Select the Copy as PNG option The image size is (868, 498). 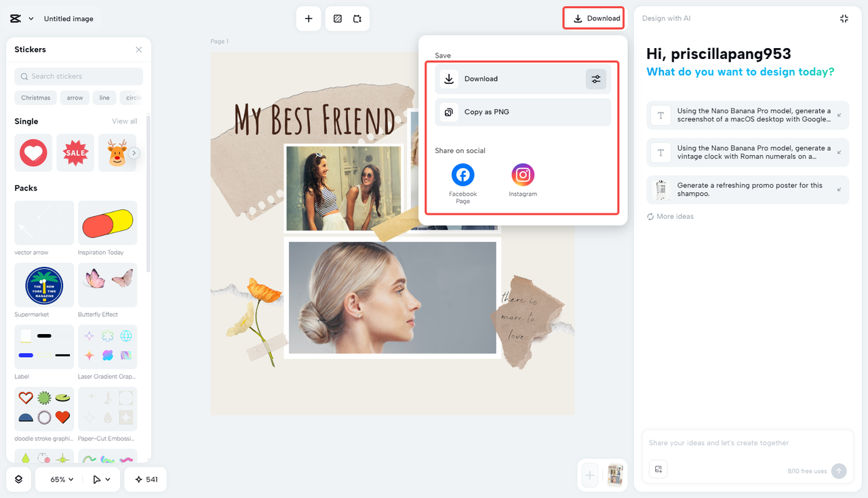(x=522, y=112)
